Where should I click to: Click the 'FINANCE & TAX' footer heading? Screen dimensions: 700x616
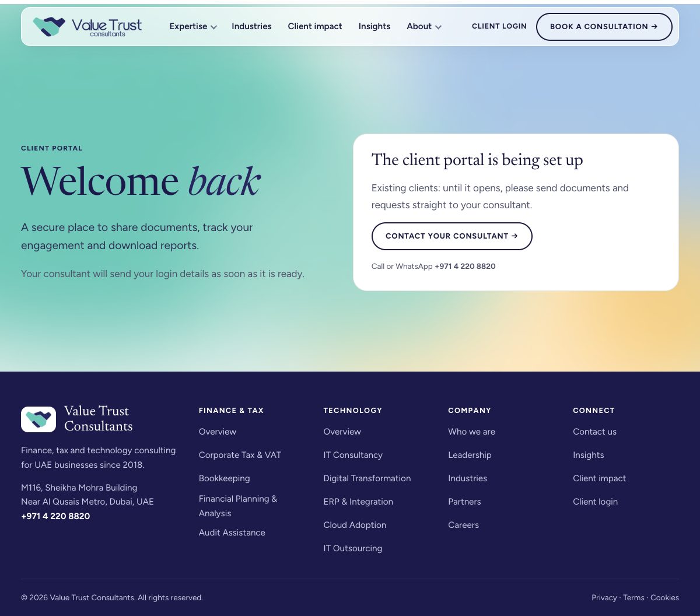point(231,411)
